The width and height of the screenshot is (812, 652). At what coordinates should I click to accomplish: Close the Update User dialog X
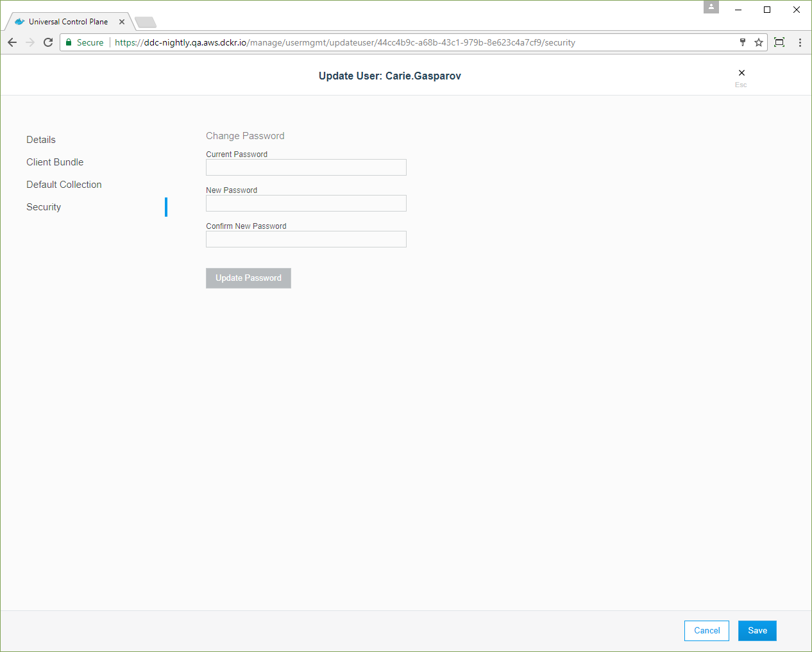pyautogui.click(x=741, y=73)
